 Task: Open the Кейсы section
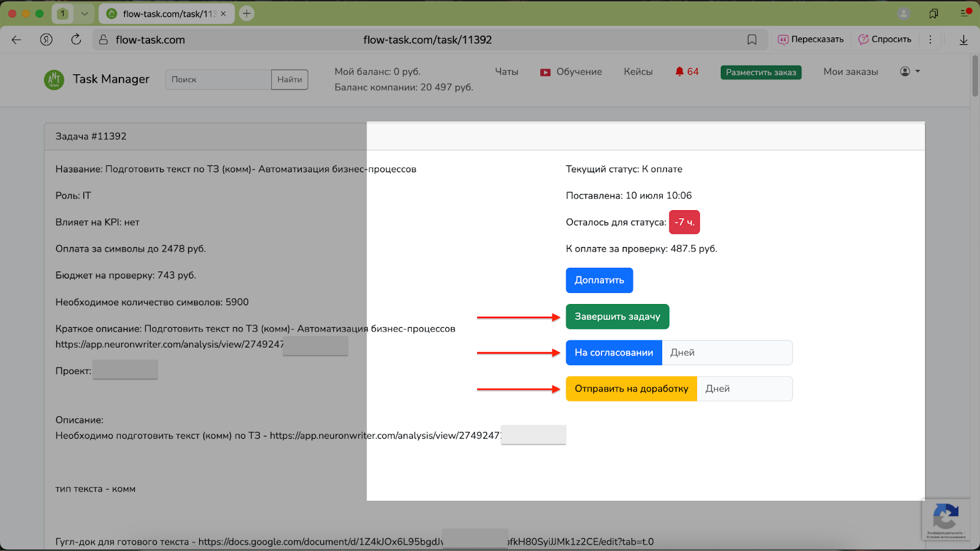[638, 72]
